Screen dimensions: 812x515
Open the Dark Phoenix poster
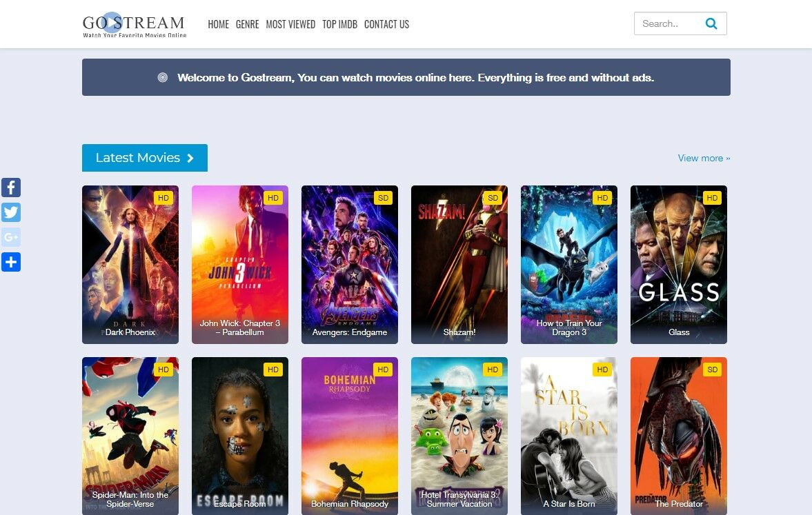[130, 265]
